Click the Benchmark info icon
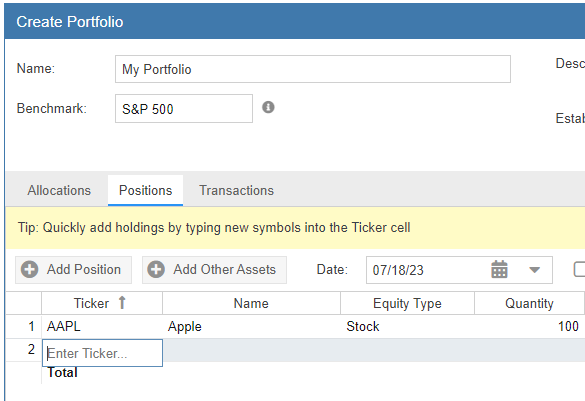Image resolution: width=585 pixels, height=401 pixels. 268,107
